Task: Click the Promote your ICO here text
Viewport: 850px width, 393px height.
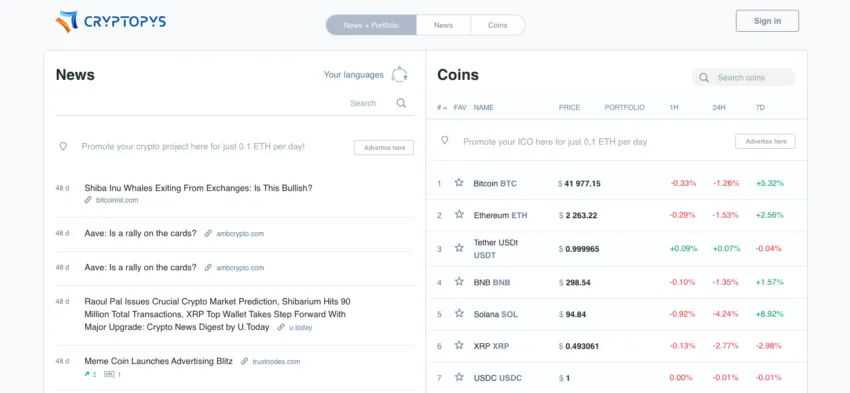Action: point(555,141)
